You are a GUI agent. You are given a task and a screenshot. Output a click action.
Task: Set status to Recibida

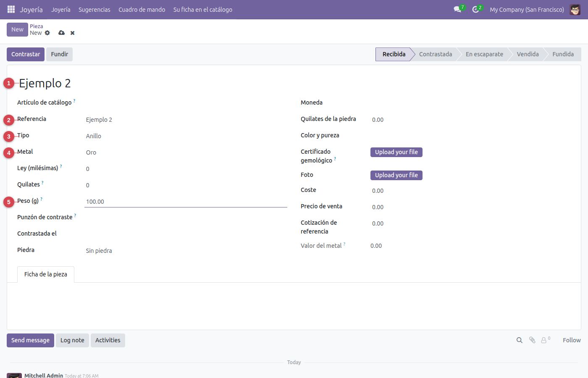[x=394, y=54]
